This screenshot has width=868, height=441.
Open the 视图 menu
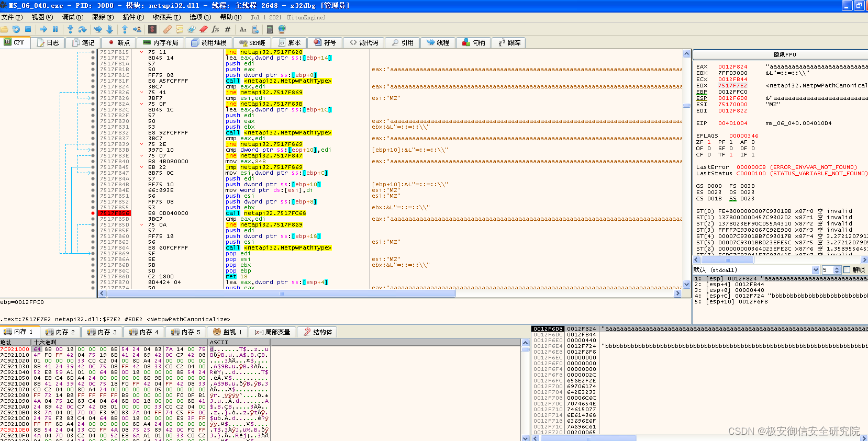pyautogui.click(x=42, y=17)
